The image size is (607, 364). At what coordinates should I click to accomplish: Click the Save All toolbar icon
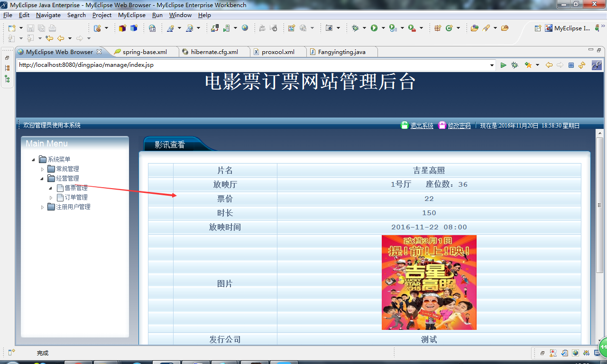41,28
